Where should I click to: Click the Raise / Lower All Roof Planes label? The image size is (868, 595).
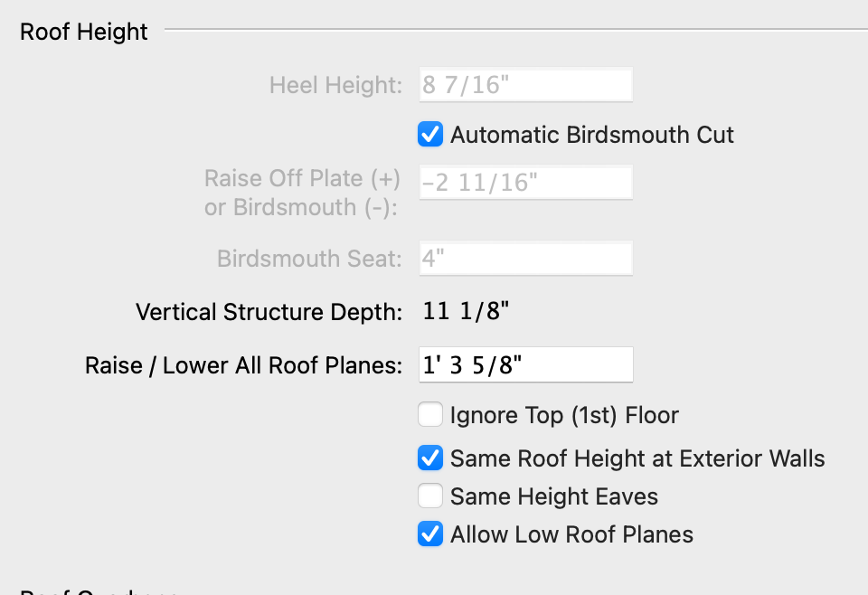click(243, 365)
